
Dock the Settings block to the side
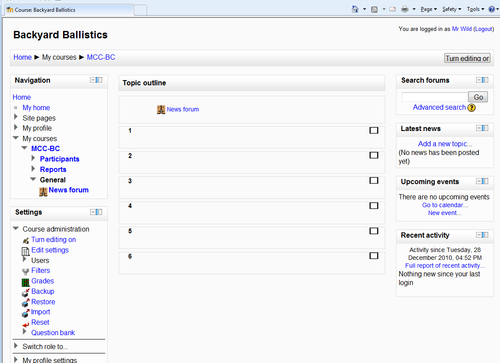(99, 212)
